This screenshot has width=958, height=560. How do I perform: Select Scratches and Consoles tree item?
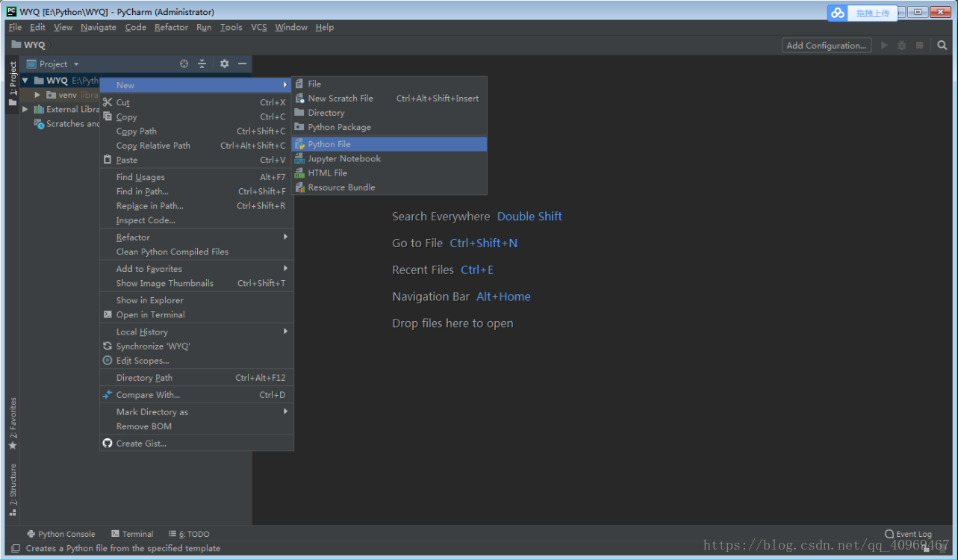click(66, 124)
